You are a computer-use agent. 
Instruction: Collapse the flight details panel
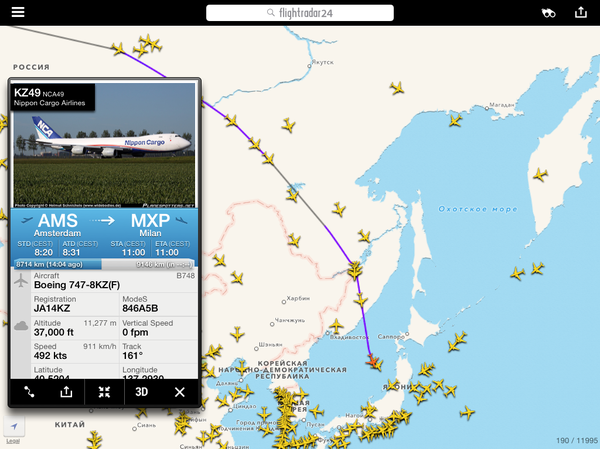104,392
